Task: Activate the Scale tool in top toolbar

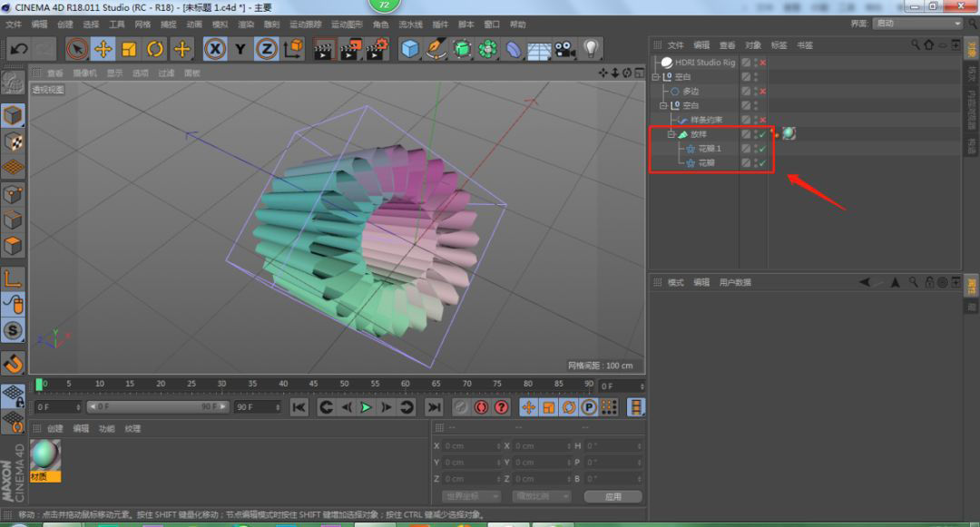Action: pyautogui.click(x=129, y=49)
